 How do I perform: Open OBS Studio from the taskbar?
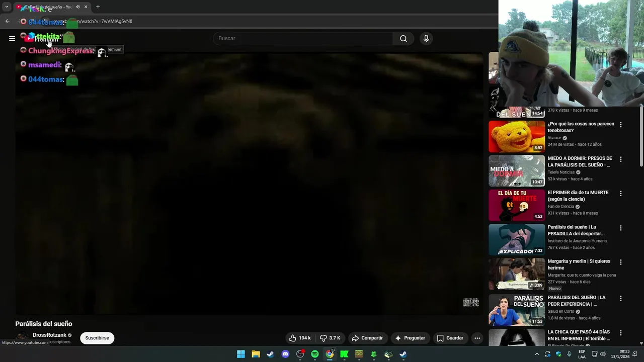click(300, 354)
